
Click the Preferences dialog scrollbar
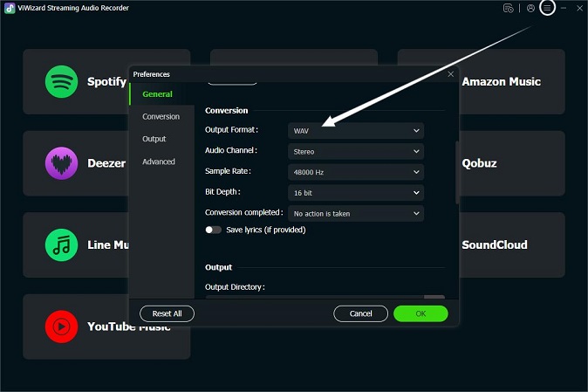click(x=457, y=173)
